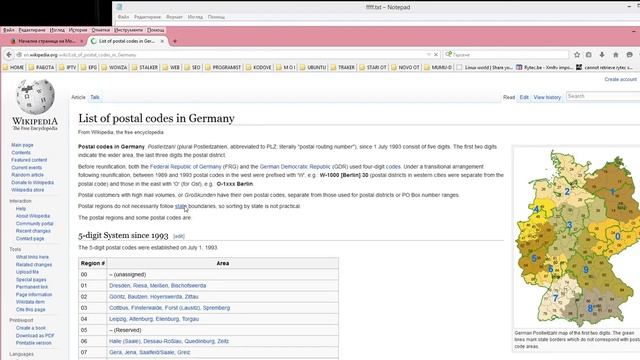The width and height of the screenshot is (640, 360).
Task: Open the View history tab
Action: tap(547, 97)
